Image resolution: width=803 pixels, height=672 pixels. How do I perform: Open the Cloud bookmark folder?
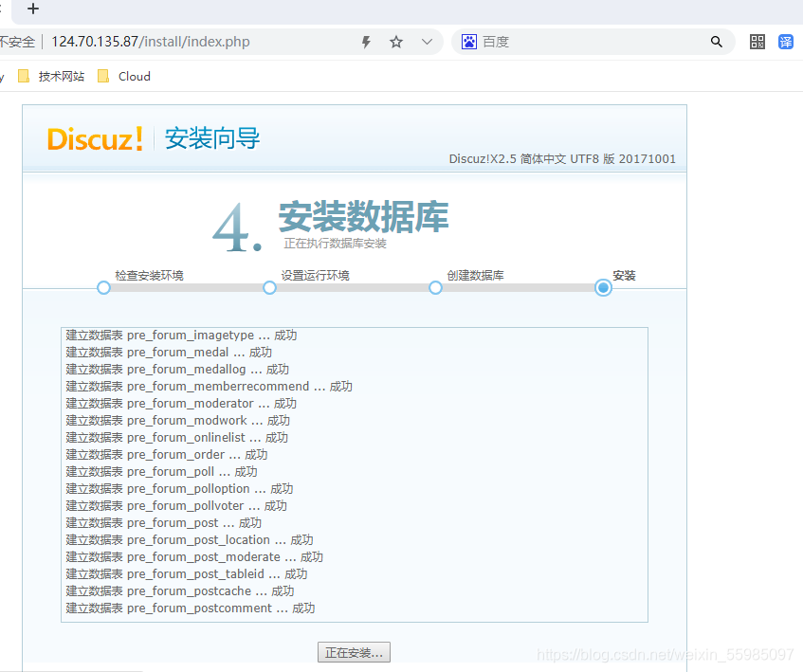124,76
